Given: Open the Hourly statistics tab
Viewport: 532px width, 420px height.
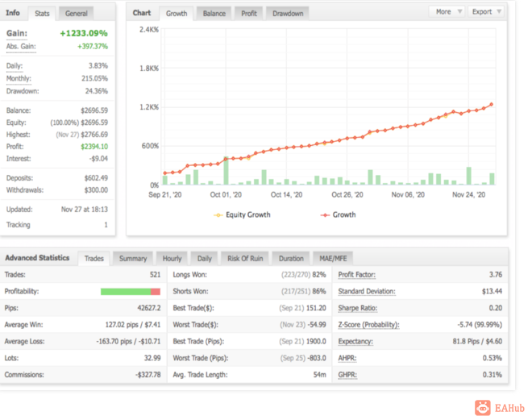Looking at the screenshot, I should 172,259.
